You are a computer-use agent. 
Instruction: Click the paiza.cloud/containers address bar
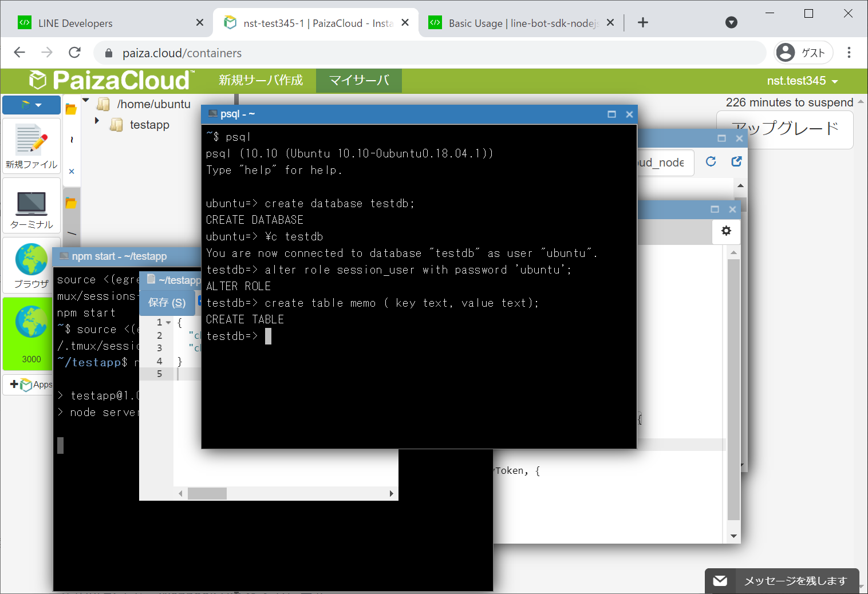click(429, 53)
